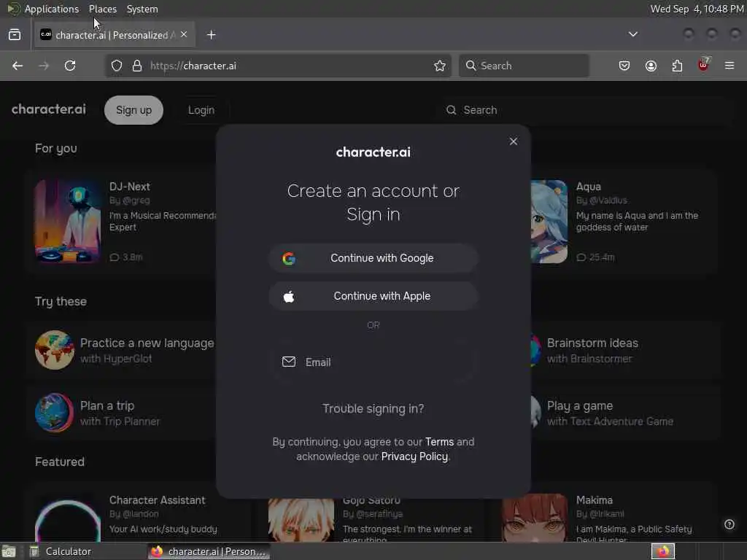Image resolution: width=747 pixels, height=560 pixels.
Task: Click the character.ai search field
Action: (x=585, y=110)
